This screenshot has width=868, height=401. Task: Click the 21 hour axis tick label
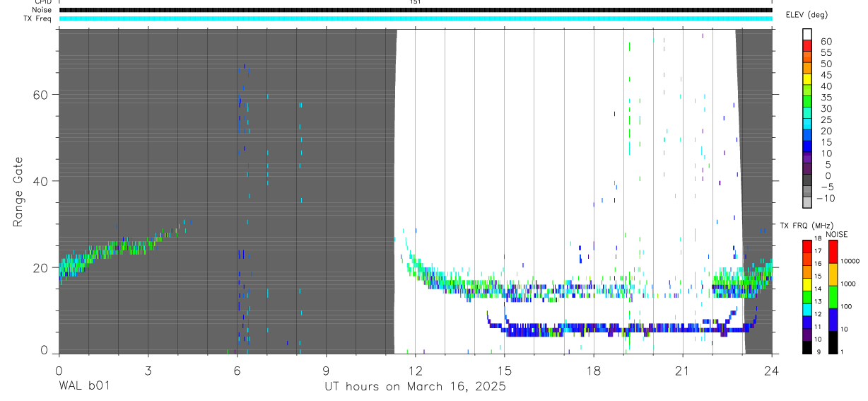tap(682, 369)
